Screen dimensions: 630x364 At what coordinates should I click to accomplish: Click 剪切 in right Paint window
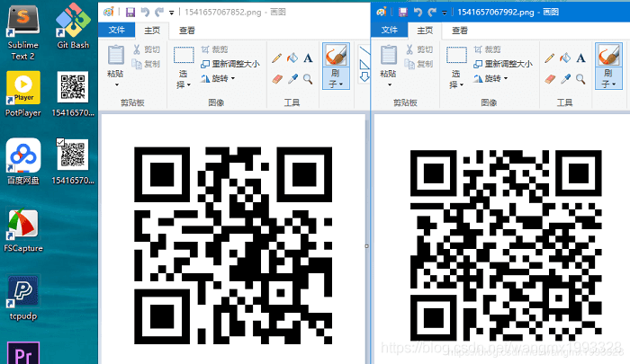click(419, 49)
